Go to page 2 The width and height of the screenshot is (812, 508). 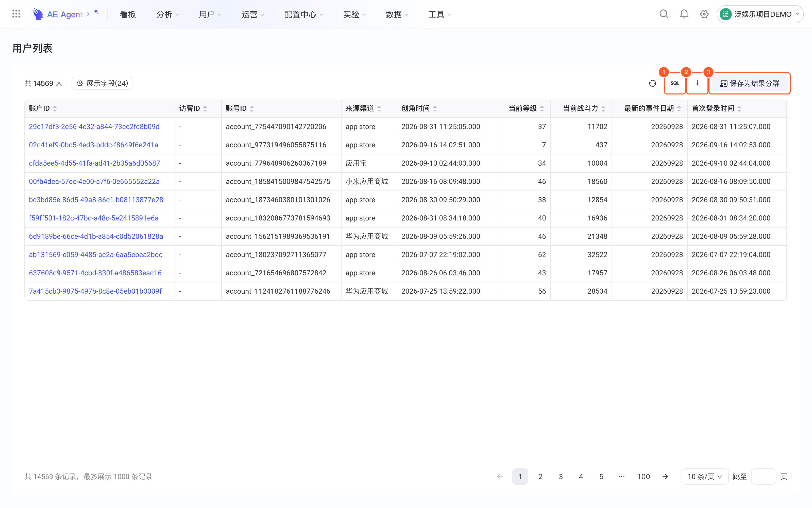coord(540,477)
